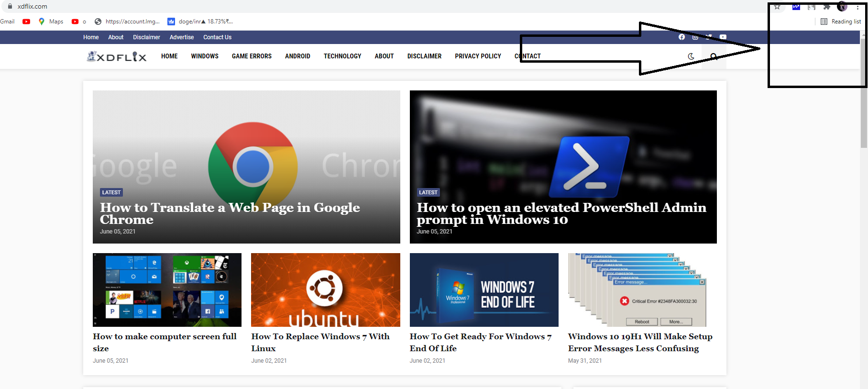Open the elevated PowerShell Admin article headline

(x=561, y=213)
